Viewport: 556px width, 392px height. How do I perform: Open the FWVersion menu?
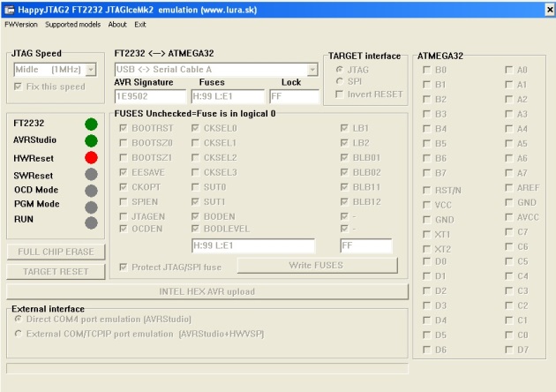click(21, 25)
